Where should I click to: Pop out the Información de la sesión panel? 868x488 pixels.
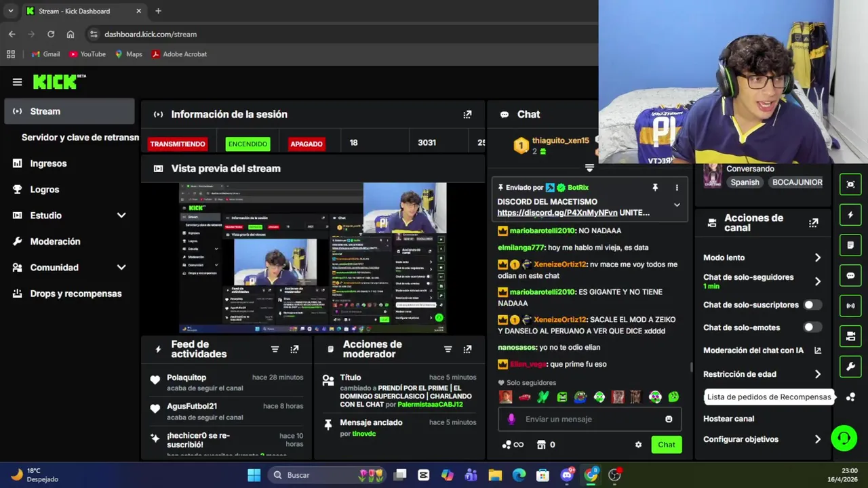(467, 115)
